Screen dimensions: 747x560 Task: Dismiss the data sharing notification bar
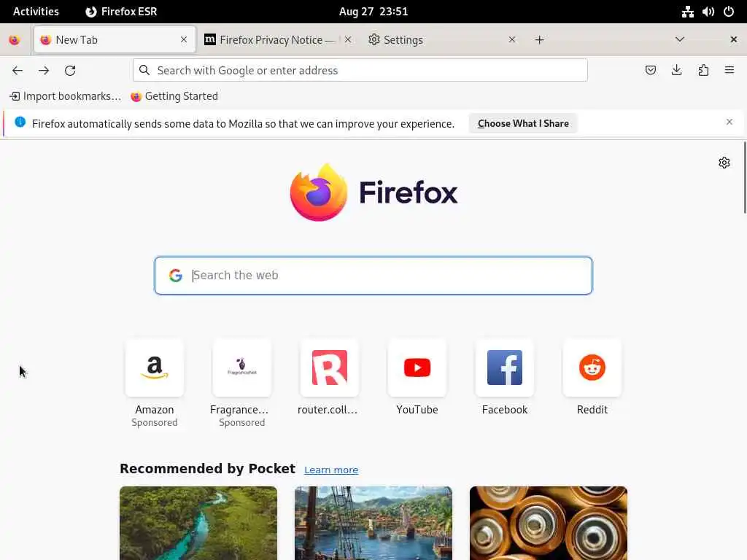[x=729, y=122]
